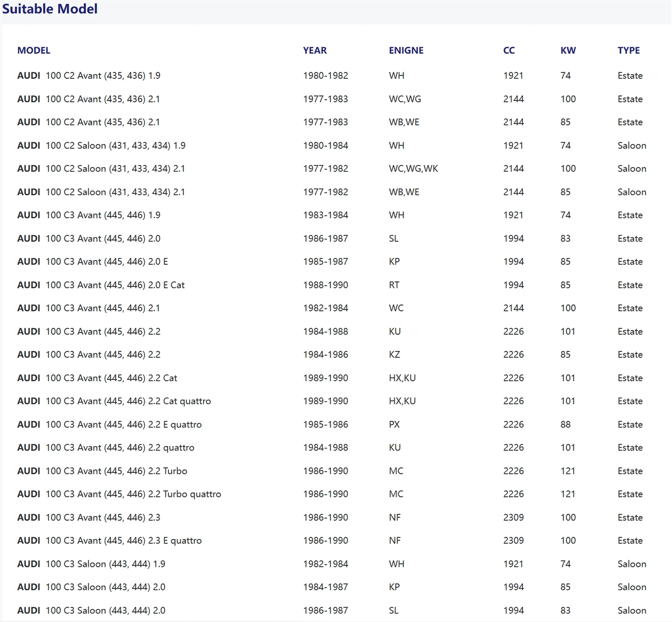Click year 1989-1990 in 2.2 Cat quattro row

coord(325,401)
